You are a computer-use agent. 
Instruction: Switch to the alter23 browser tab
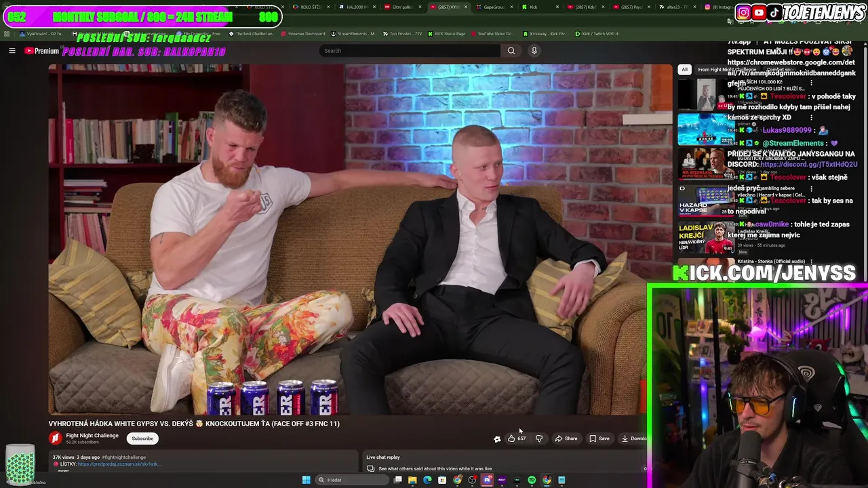click(x=677, y=7)
